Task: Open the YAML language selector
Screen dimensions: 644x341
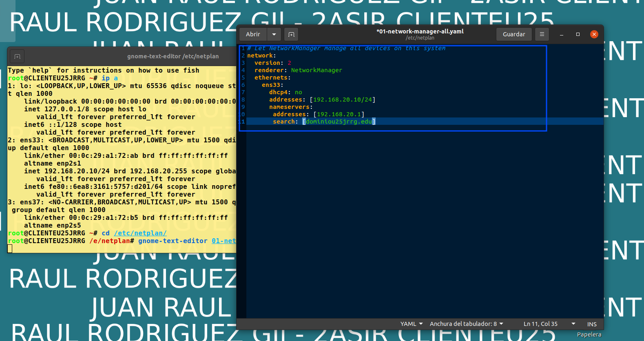Action: 412,324
